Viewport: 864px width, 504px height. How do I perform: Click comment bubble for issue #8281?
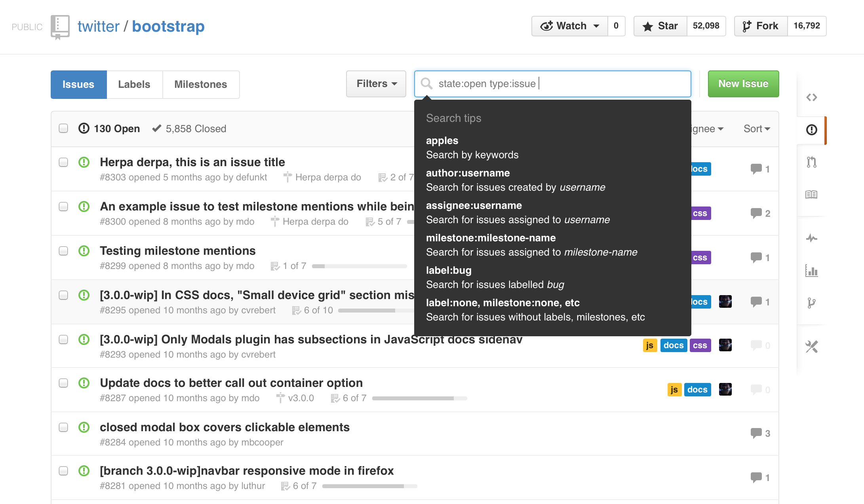(756, 477)
